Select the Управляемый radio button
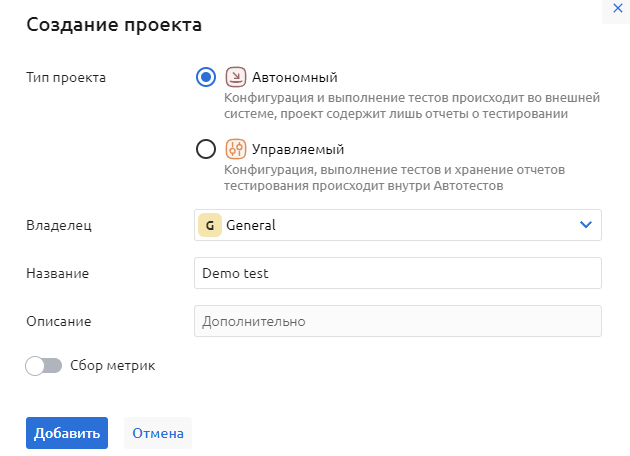 pos(206,149)
